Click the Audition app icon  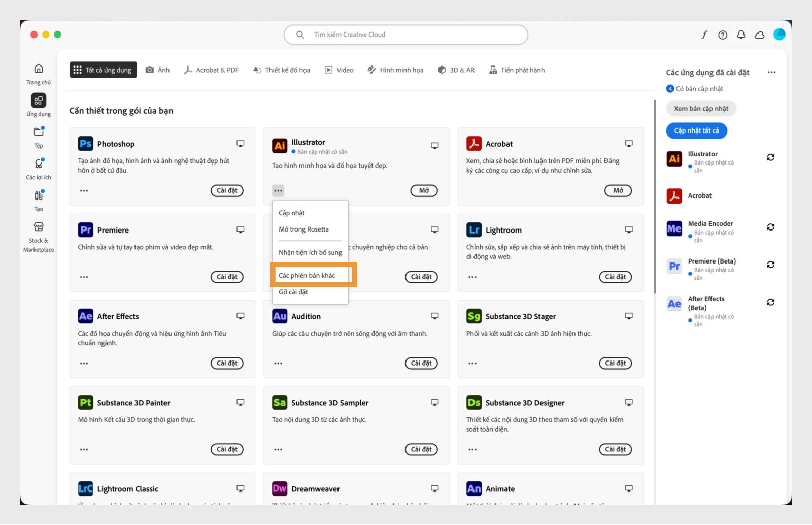[x=280, y=316]
